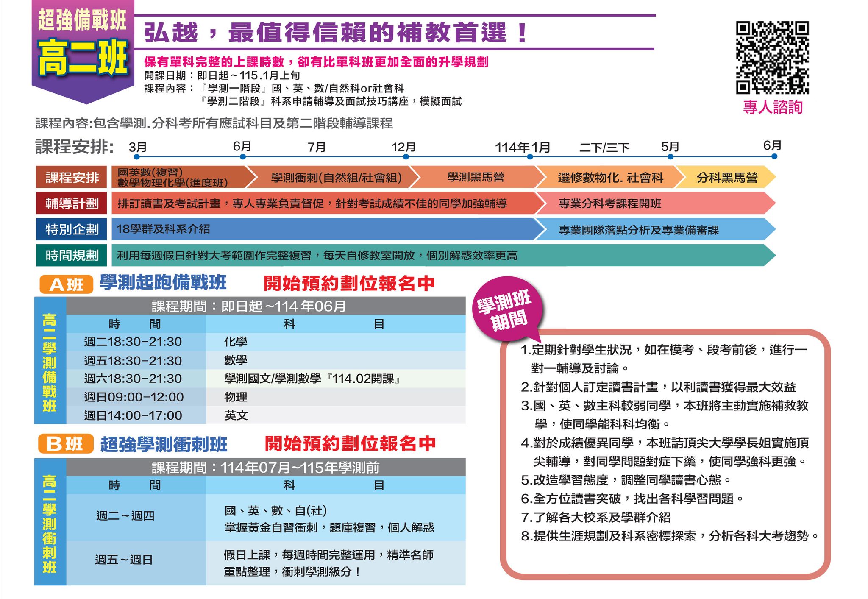This screenshot has height=599, width=868.
Task: Click item 5.改造學習態度
Action: [x=626, y=480]
